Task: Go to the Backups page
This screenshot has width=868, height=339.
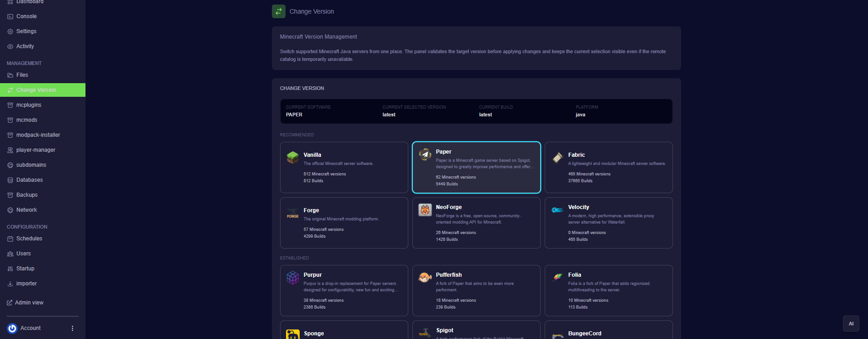Action: (43, 195)
